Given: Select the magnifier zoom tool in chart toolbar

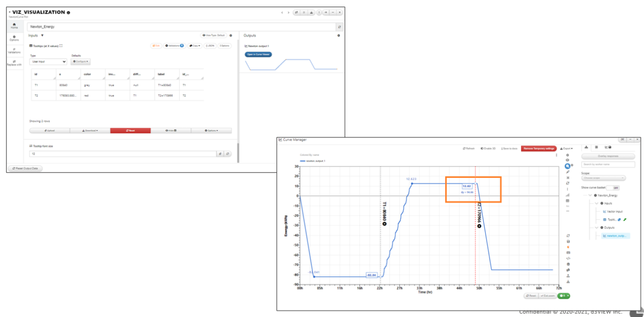Looking at the screenshot, I should (x=568, y=166).
